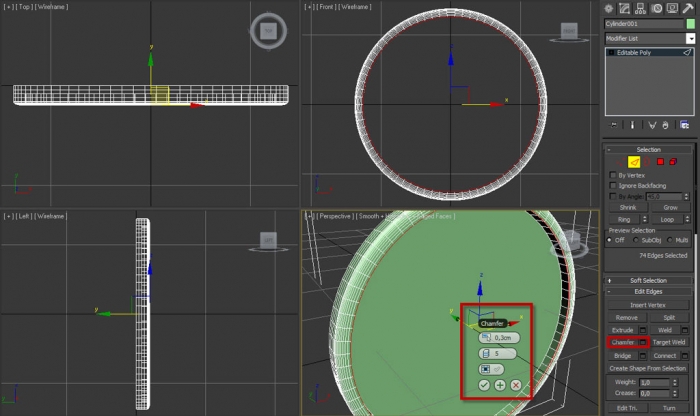Viewport: 700px width, 416px height.
Task: Click Crease value spinner
Action: coord(675,393)
